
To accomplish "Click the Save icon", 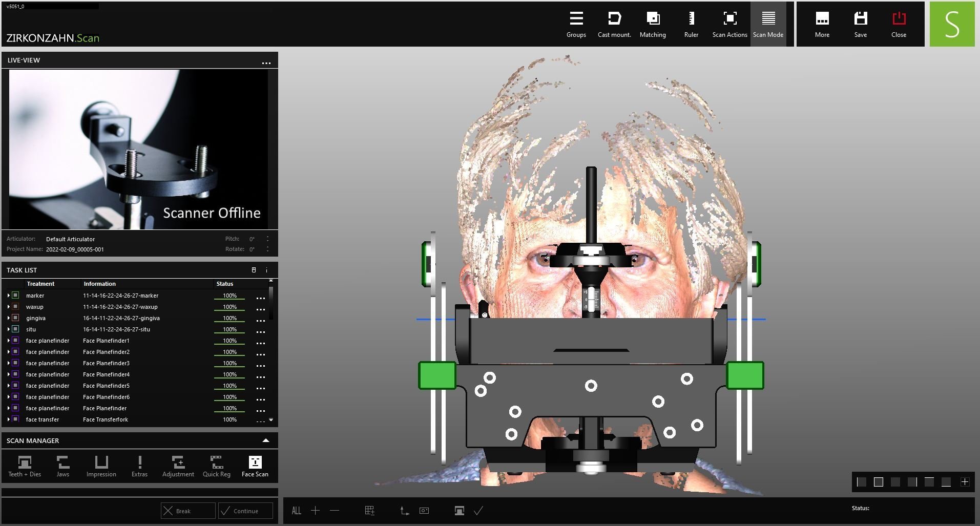I will coord(860,24).
